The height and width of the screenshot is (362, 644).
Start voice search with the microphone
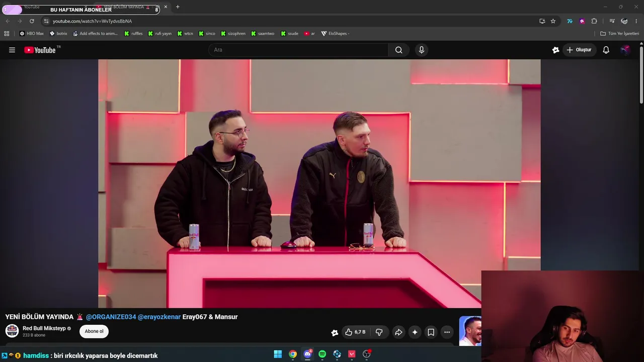pos(422,50)
